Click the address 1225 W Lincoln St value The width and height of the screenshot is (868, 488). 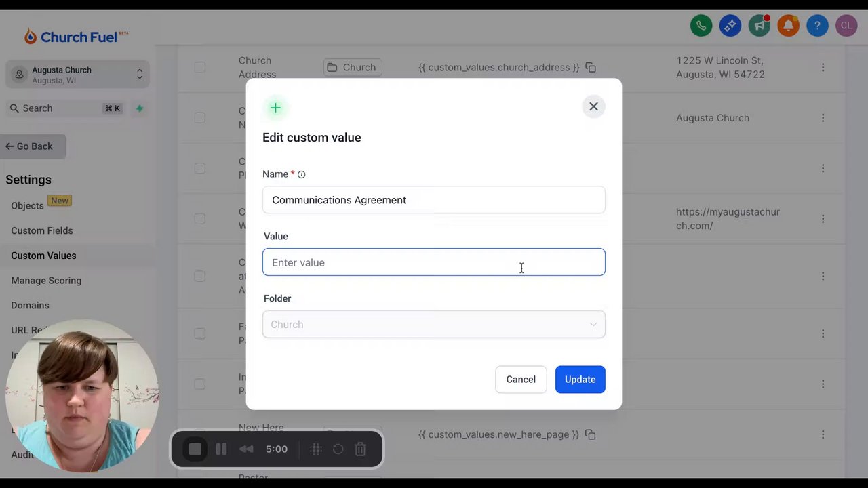720,67
